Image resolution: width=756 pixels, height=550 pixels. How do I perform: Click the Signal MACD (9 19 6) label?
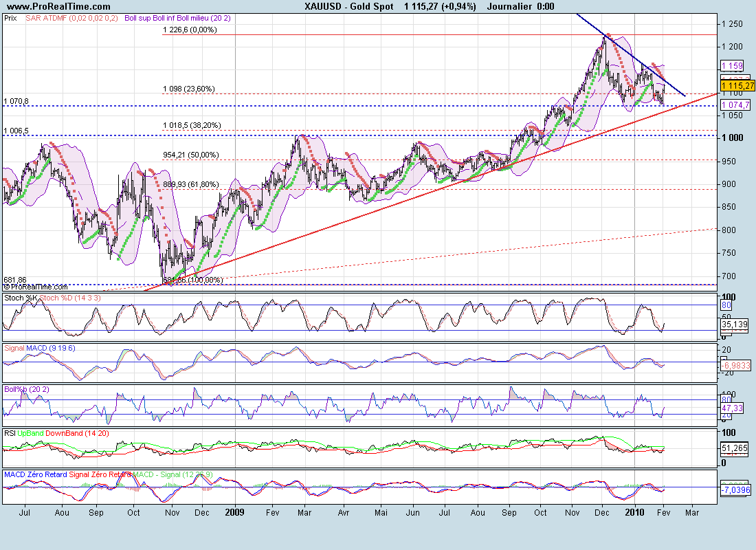[40, 349]
